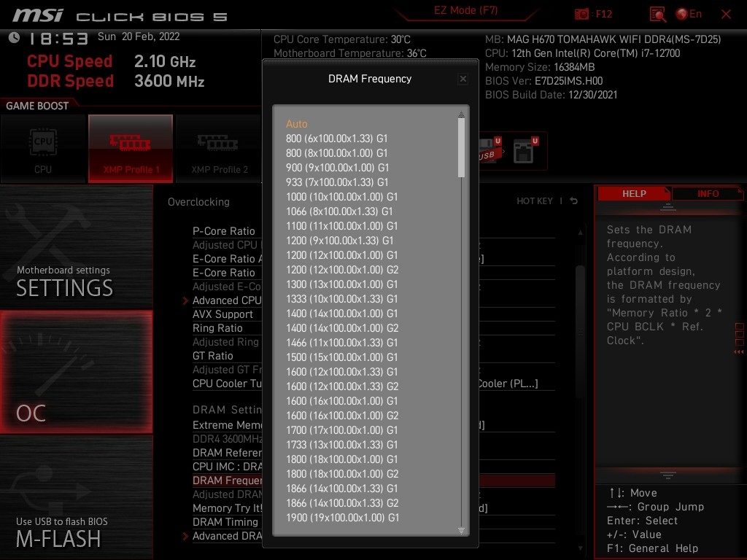Screen dimensions: 747x560
Task: Click the USB boot device icon
Action: click(489, 150)
